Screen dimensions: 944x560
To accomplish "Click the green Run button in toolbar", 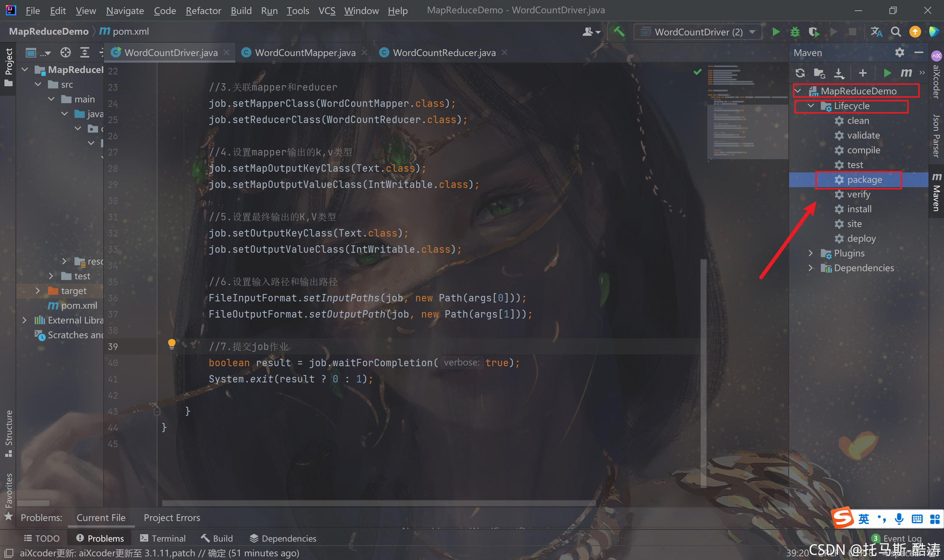I will (x=776, y=32).
